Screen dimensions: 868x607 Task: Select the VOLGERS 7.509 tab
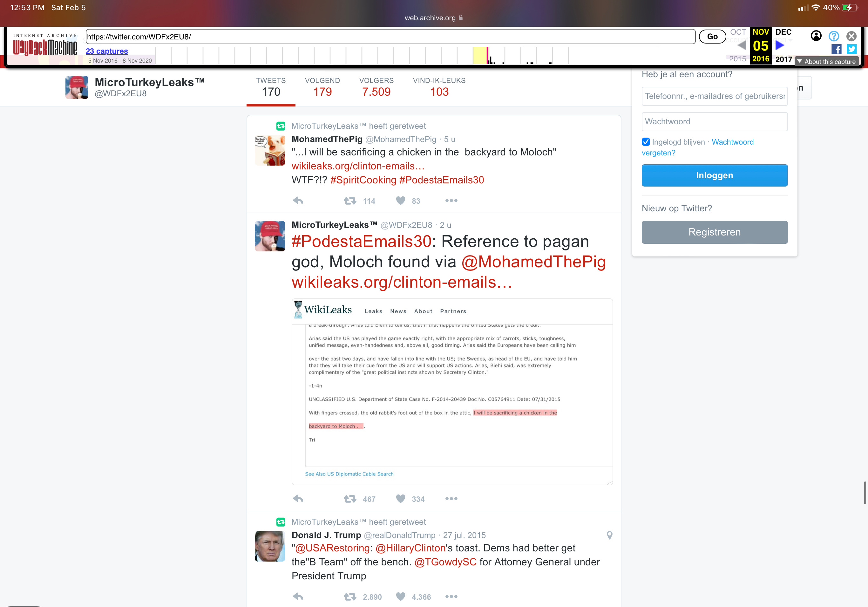(376, 87)
